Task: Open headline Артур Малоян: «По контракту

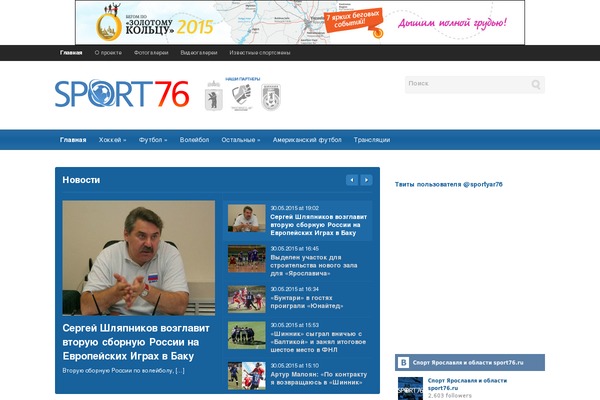Action: pyautogui.click(x=318, y=378)
